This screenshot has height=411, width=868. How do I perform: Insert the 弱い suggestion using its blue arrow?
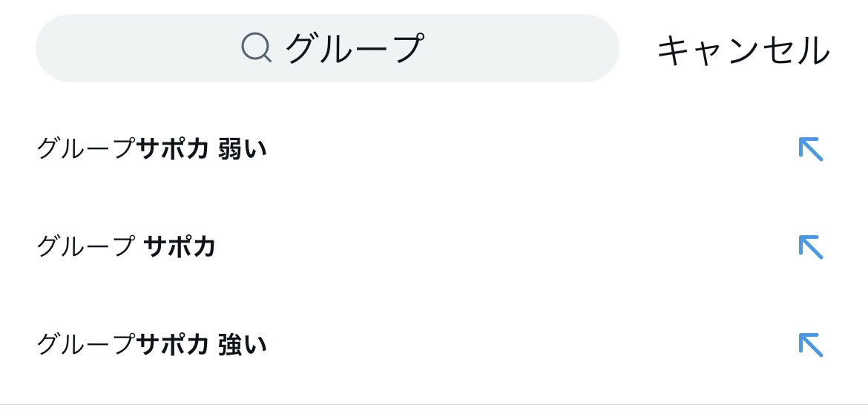coord(811,149)
